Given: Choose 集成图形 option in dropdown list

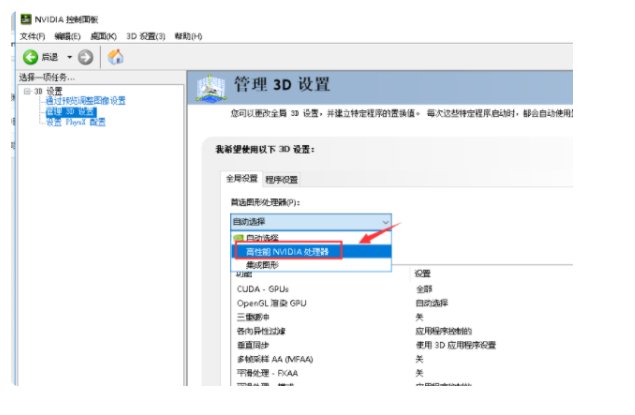Looking at the screenshot, I should click(x=311, y=265).
